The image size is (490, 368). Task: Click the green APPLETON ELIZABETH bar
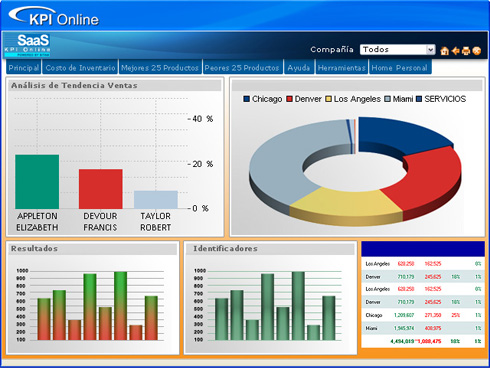[37, 182]
